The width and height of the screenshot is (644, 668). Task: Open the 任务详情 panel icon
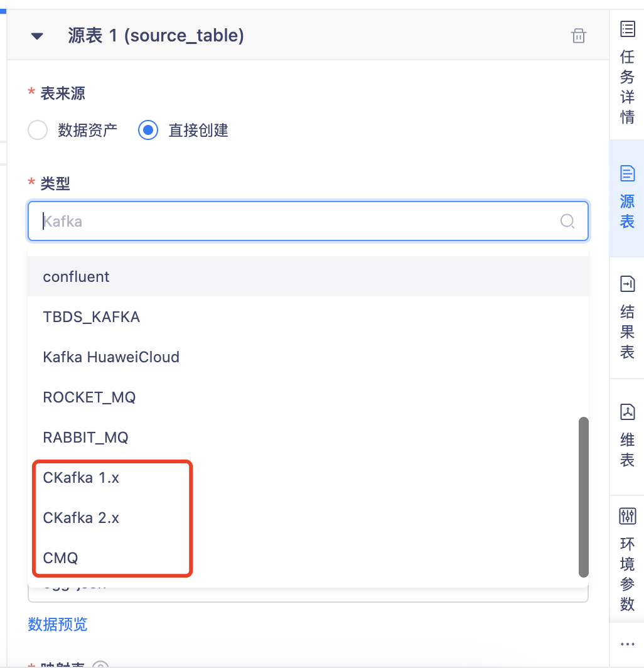click(628, 30)
